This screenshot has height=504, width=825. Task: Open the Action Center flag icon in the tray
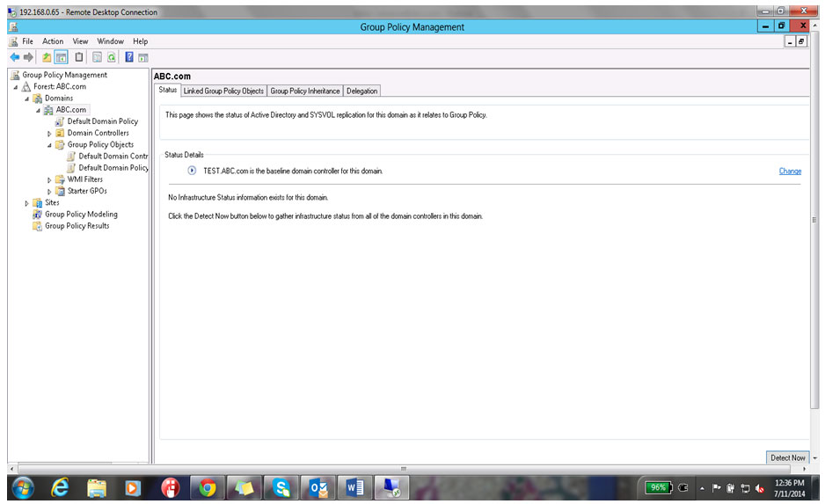point(716,488)
